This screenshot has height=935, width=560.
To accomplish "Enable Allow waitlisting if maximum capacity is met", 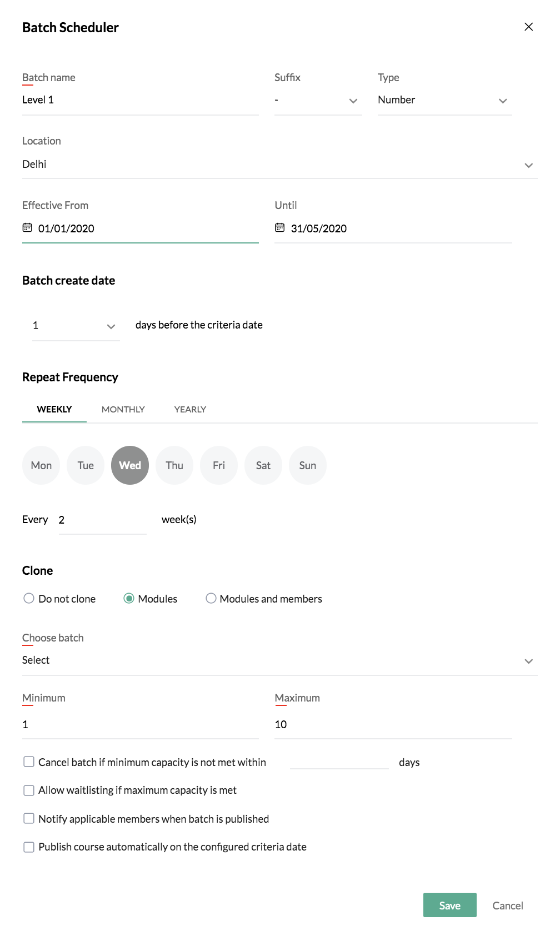I will 29,790.
